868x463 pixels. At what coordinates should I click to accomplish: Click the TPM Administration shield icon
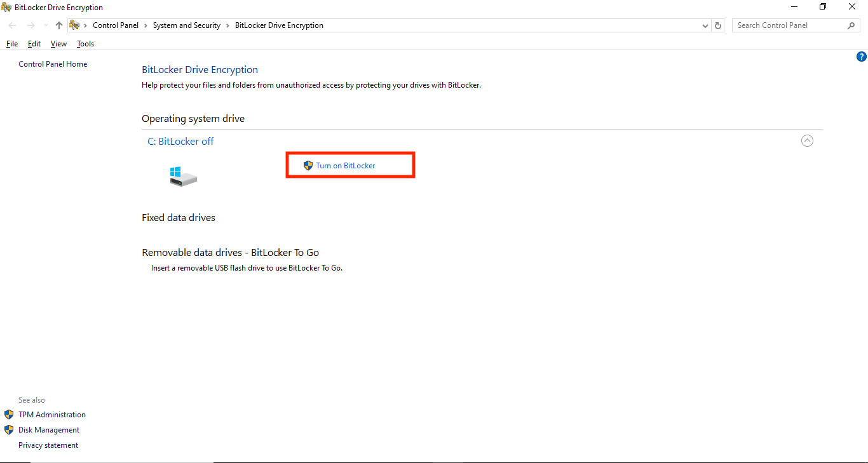pyautogui.click(x=9, y=415)
